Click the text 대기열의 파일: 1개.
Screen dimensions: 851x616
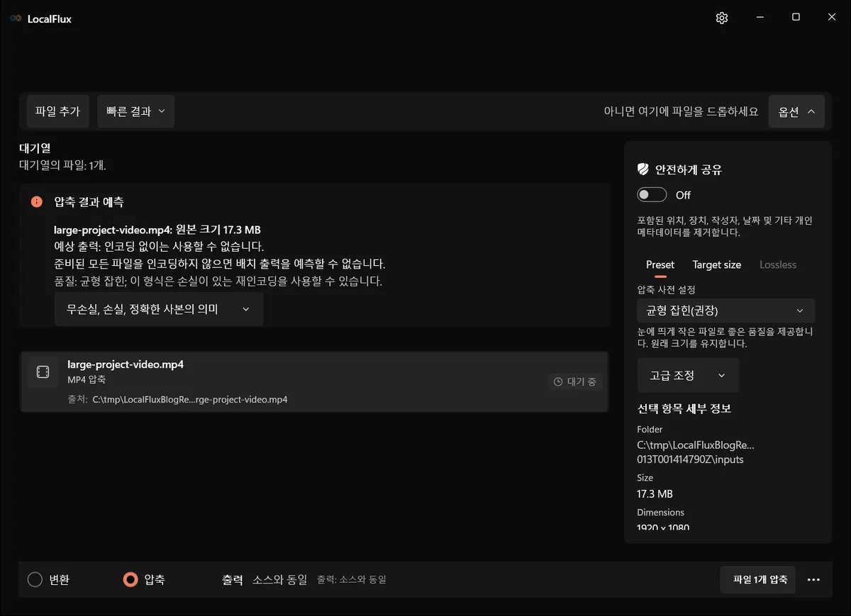point(62,165)
